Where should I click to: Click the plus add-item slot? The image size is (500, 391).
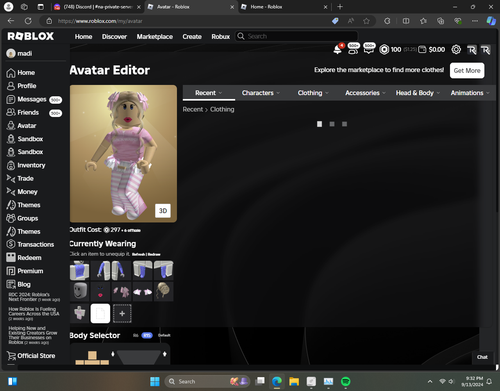click(122, 313)
